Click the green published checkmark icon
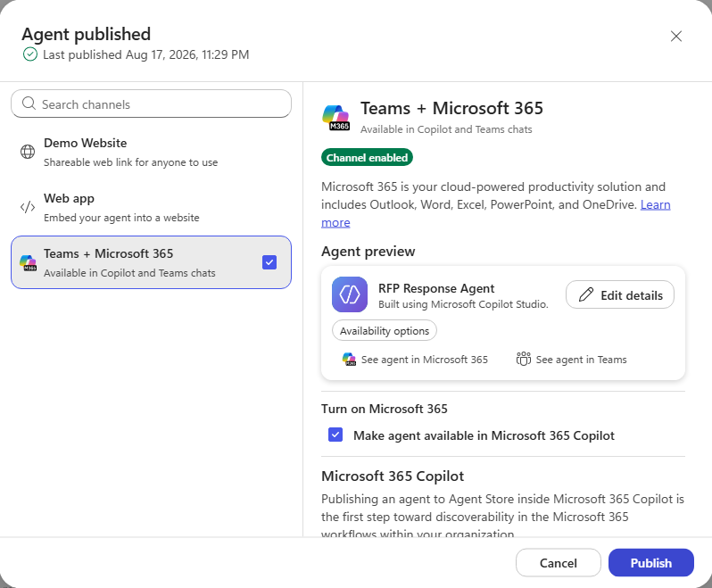This screenshot has width=712, height=588. coord(30,54)
